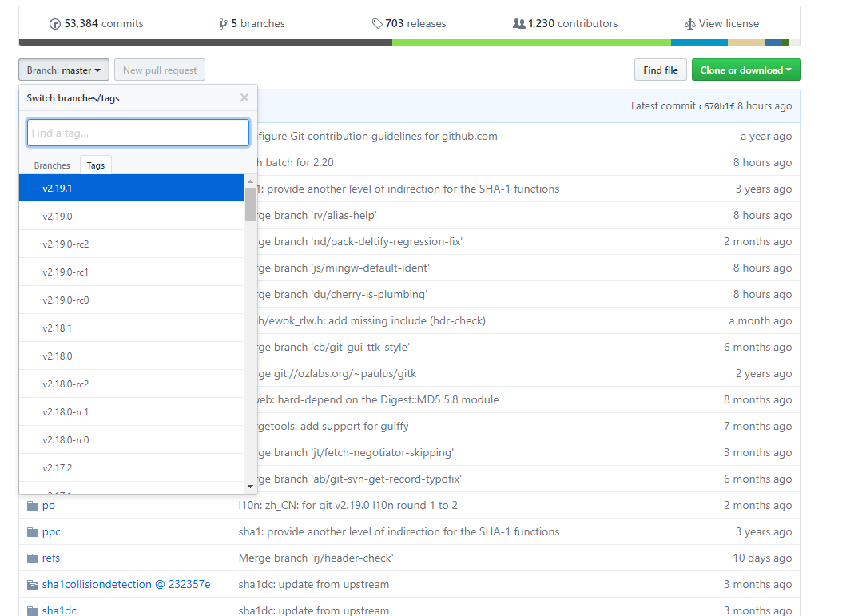The image size is (862, 616).
Task: Open the Branch: master dropdown
Action: [x=64, y=70]
